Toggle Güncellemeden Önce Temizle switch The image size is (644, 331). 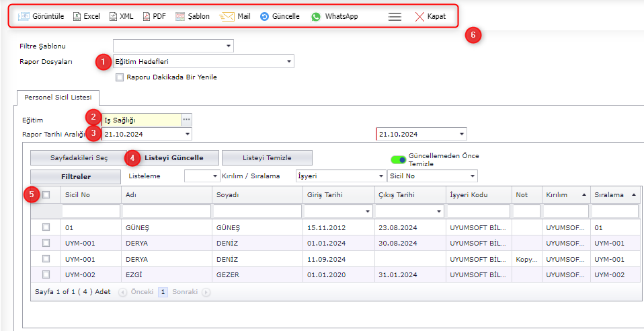(x=399, y=159)
